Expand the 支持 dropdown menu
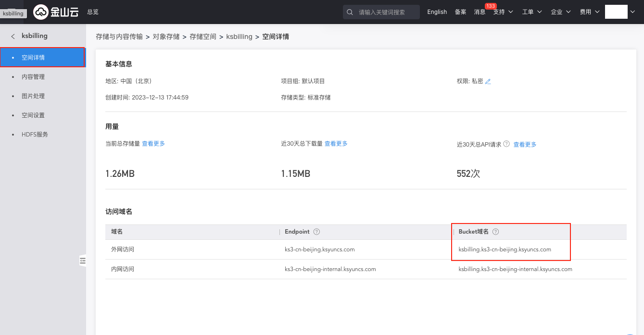644x335 pixels. (503, 12)
